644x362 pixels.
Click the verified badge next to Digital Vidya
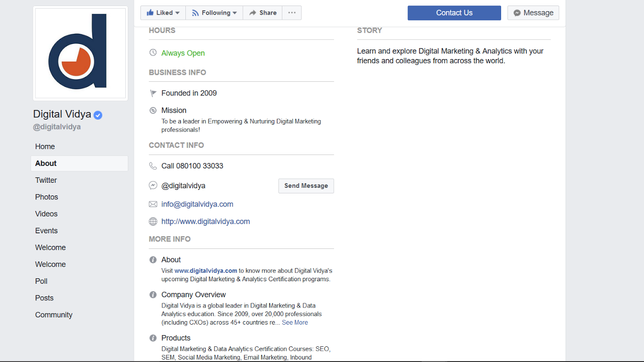click(x=97, y=115)
